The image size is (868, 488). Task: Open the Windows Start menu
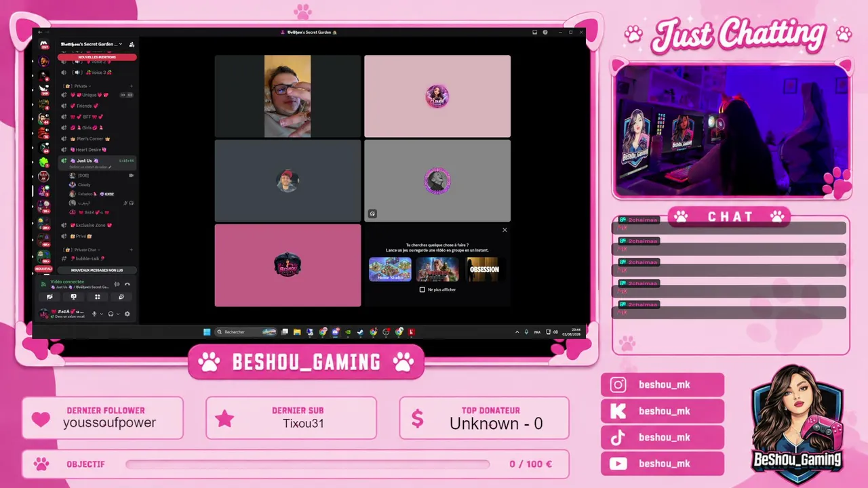tap(207, 332)
